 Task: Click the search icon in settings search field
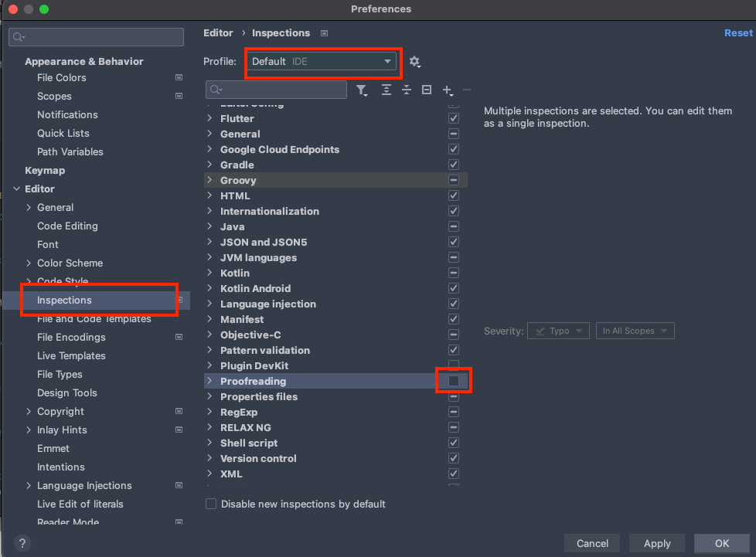(19, 37)
